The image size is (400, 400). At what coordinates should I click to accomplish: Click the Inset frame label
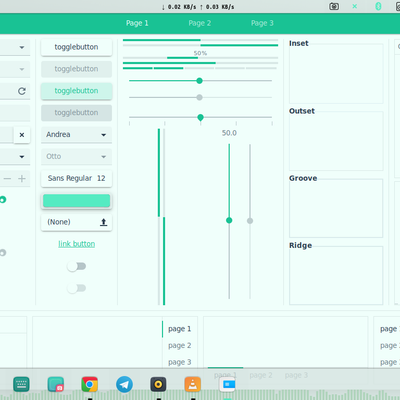pyautogui.click(x=299, y=43)
